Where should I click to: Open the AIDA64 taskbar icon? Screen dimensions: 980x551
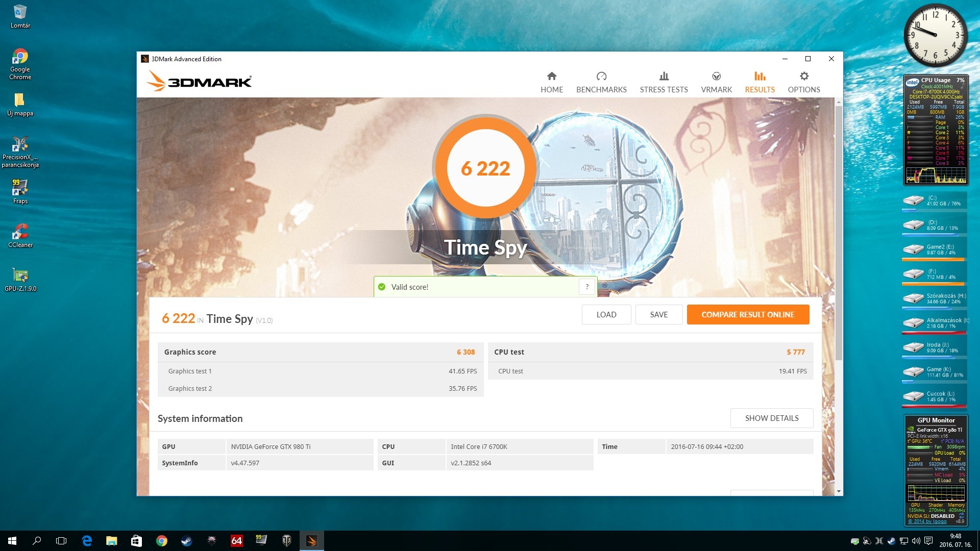(x=236, y=541)
